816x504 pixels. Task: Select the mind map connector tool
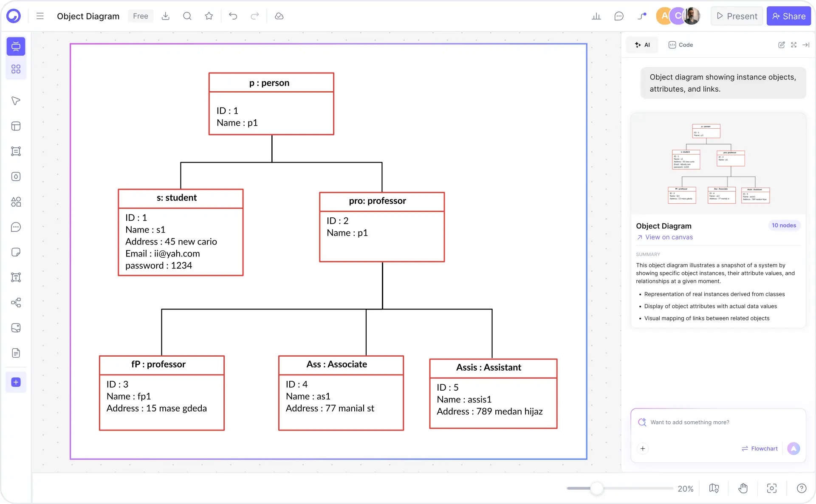coord(16,303)
